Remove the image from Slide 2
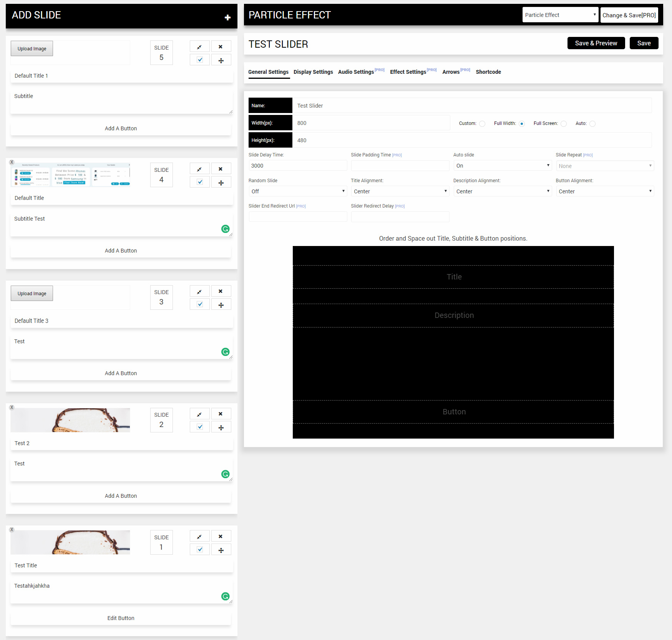Viewport: 672px width, 640px height. pyautogui.click(x=12, y=407)
